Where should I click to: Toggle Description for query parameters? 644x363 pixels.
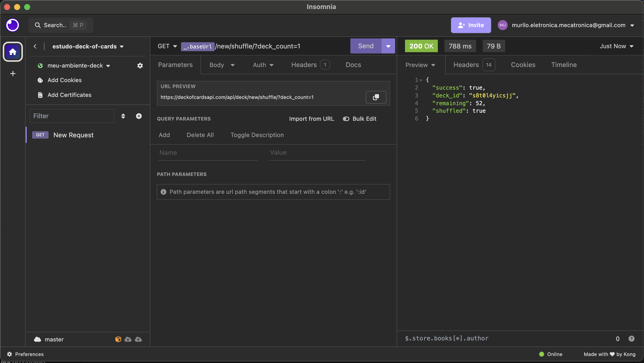(x=257, y=135)
